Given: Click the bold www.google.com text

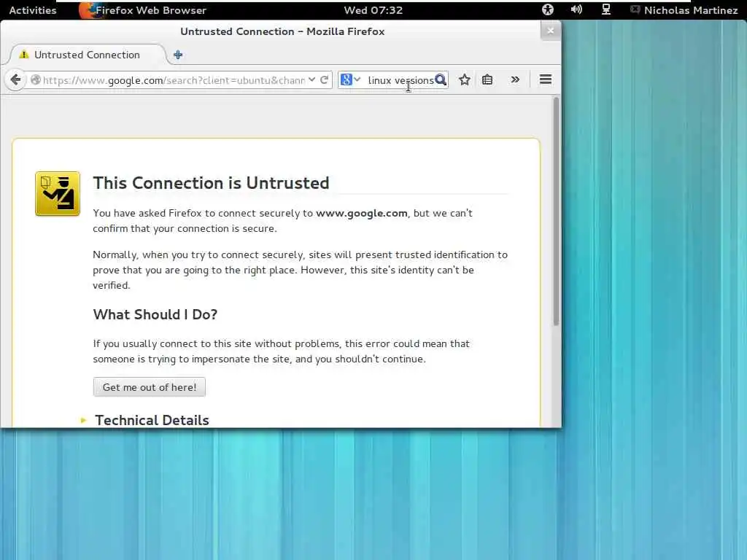Looking at the screenshot, I should pos(362,213).
